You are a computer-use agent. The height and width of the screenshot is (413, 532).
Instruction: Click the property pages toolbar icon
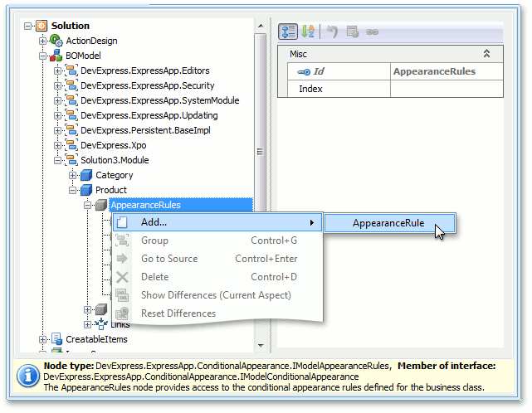point(352,32)
